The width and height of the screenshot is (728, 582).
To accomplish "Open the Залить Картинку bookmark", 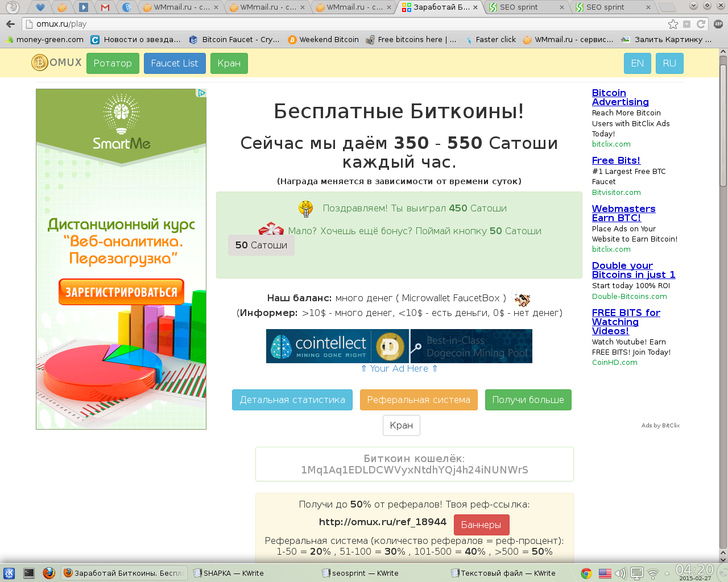I will click(x=667, y=40).
